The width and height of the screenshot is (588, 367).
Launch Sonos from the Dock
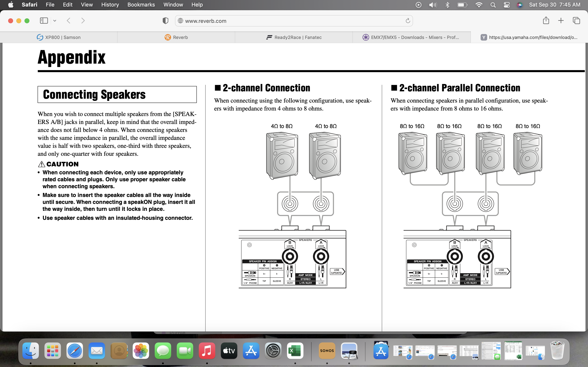coord(327,350)
